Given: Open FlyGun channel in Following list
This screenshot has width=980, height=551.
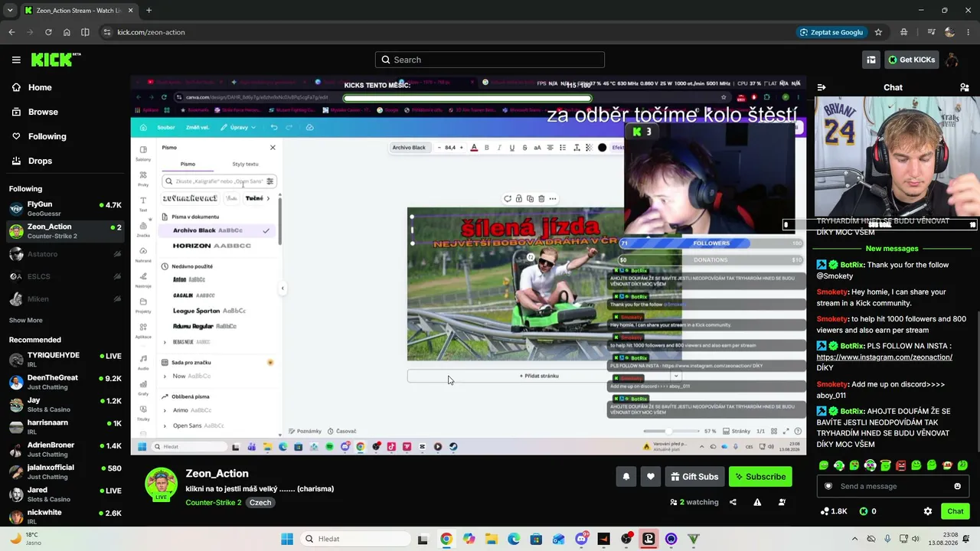Looking at the screenshot, I should [65, 209].
